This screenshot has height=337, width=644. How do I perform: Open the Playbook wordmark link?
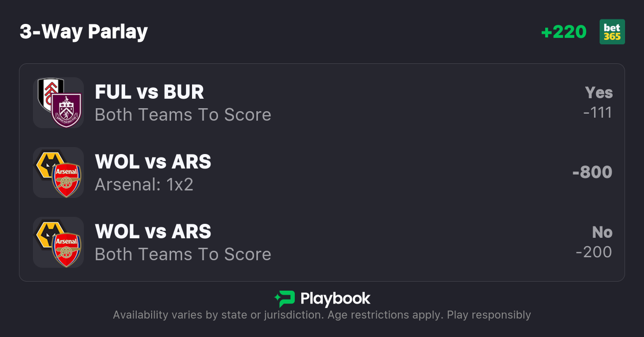(335, 299)
